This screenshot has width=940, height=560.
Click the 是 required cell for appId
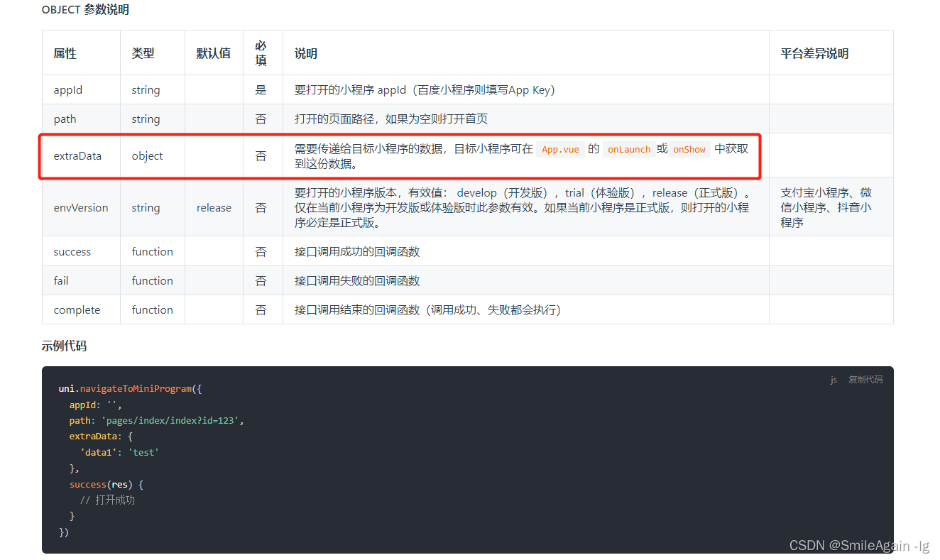point(263,89)
